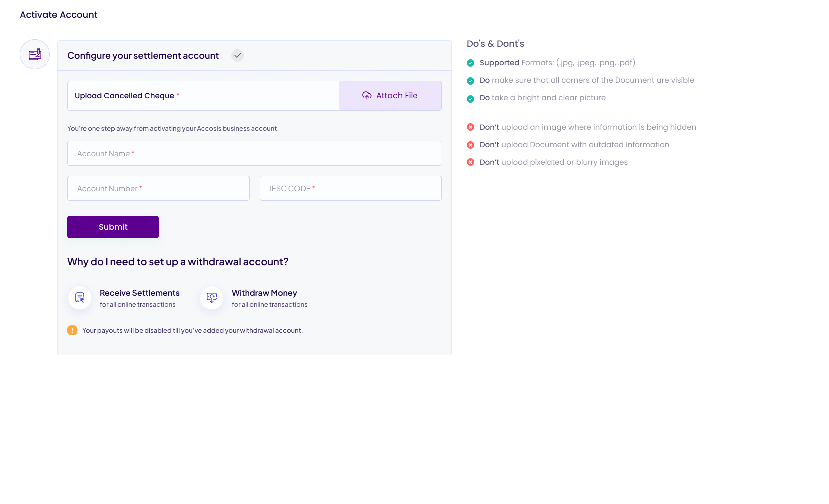Screen dimensions: 829x504
Task: Click red cross beside information hidden warning
Action: [x=470, y=127]
